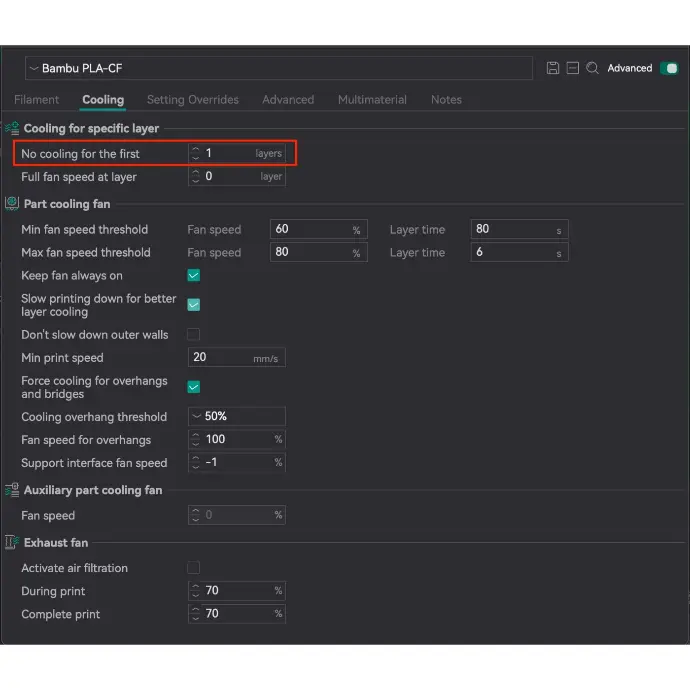Switch to the Filament tab

pyautogui.click(x=36, y=100)
